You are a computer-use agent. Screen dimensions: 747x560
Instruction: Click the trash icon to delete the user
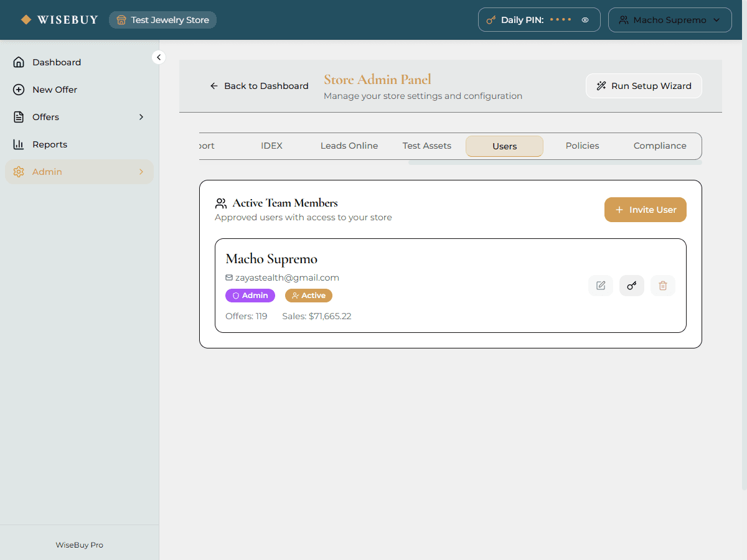pyautogui.click(x=662, y=286)
